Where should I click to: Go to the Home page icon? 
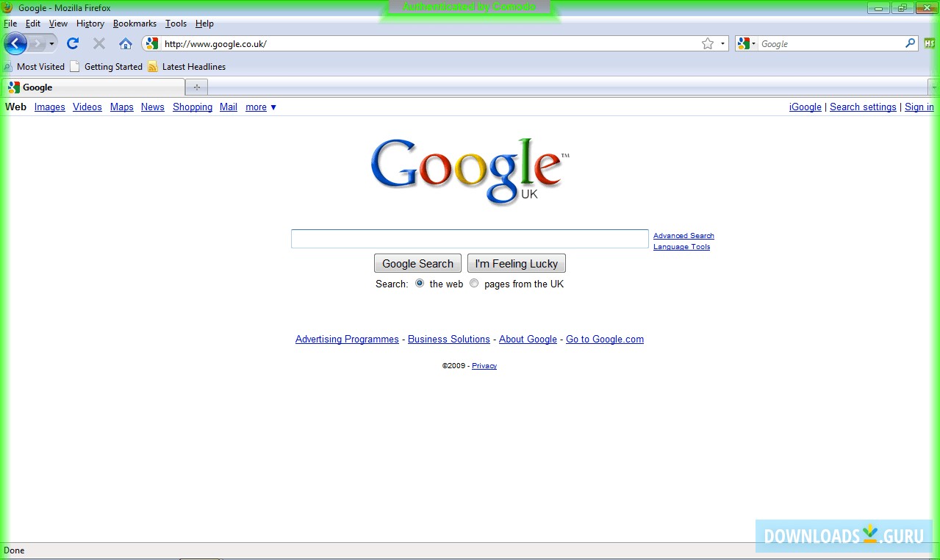(126, 43)
